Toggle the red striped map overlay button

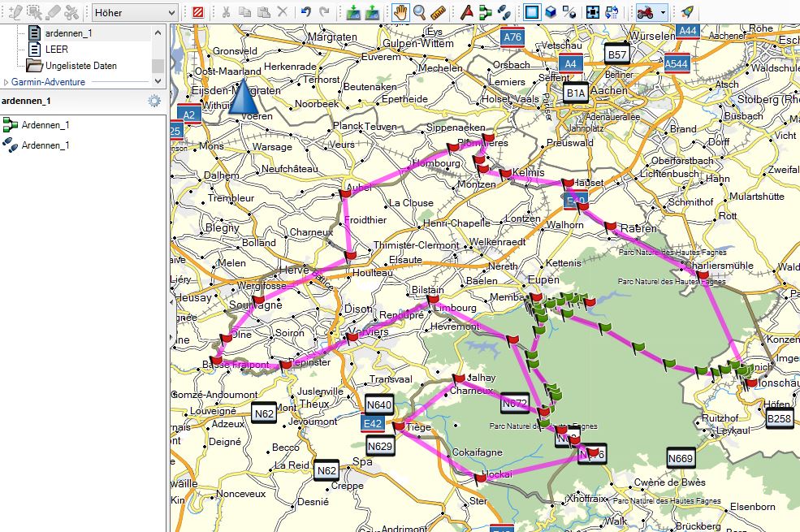coord(198,12)
